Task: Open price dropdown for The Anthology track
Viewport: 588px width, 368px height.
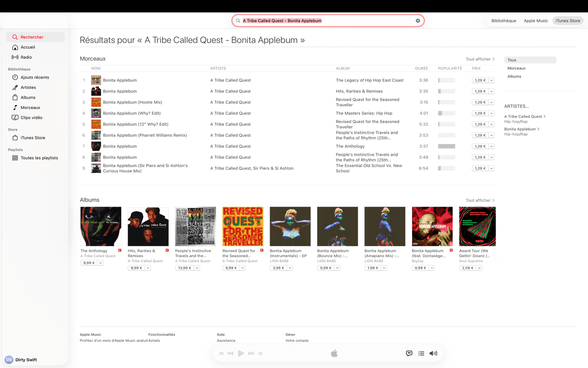Action: pyautogui.click(x=492, y=146)
